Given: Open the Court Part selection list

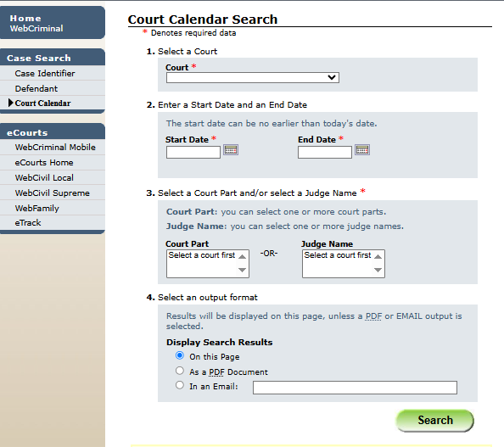Looking at the screenshot, I should click(x=208, y=264).
